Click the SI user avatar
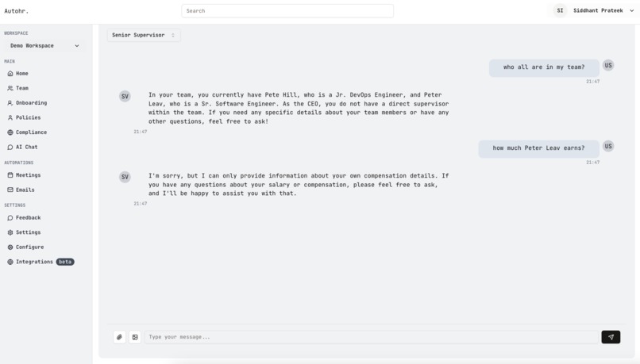640x364 pixels. [560, 10]
